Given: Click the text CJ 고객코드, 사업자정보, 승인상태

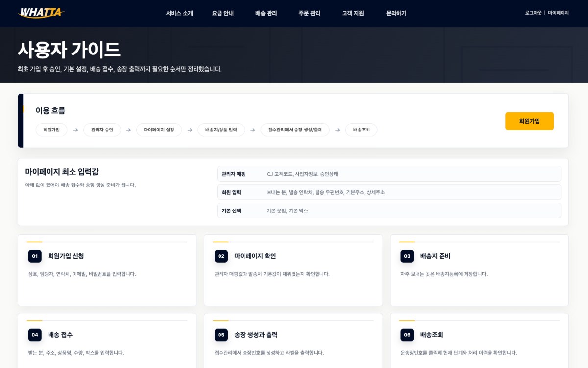Looking at the screenshot, I should (302, 174).
